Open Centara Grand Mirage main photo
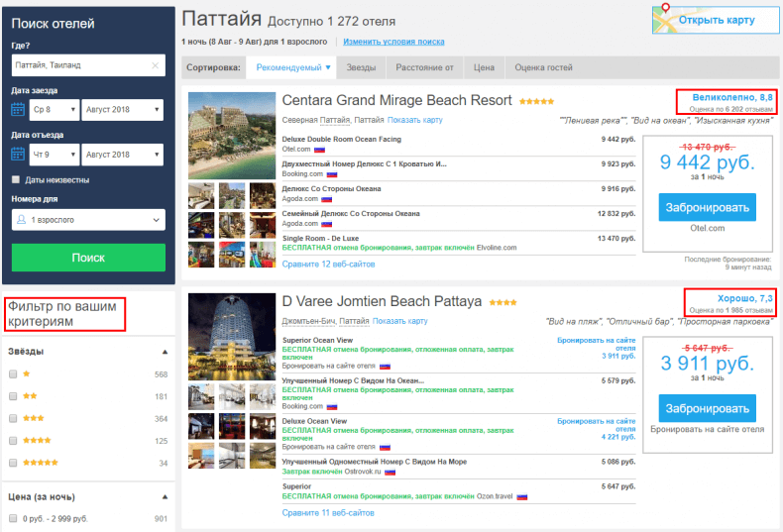This screenshot has height=532, width=783. 232,136
